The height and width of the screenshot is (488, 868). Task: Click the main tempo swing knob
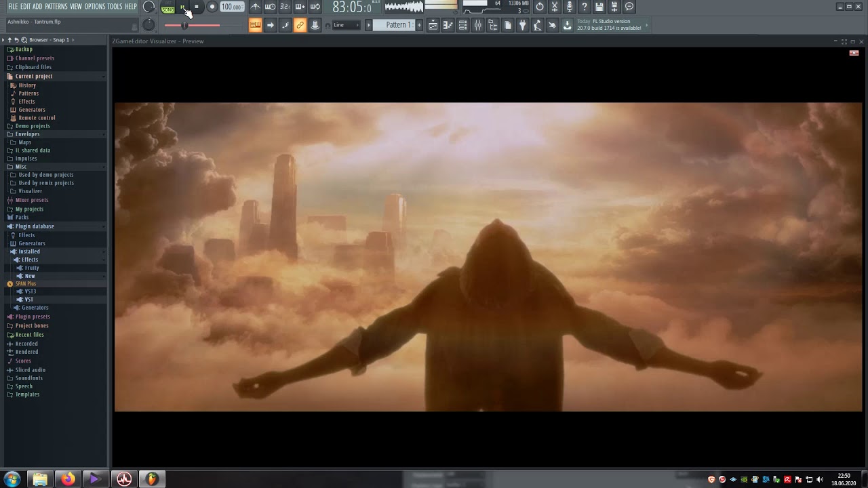point(149,25)
